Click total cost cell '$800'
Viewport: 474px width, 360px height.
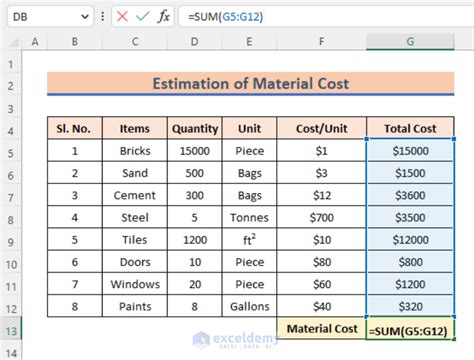click(x=410, y=262)
